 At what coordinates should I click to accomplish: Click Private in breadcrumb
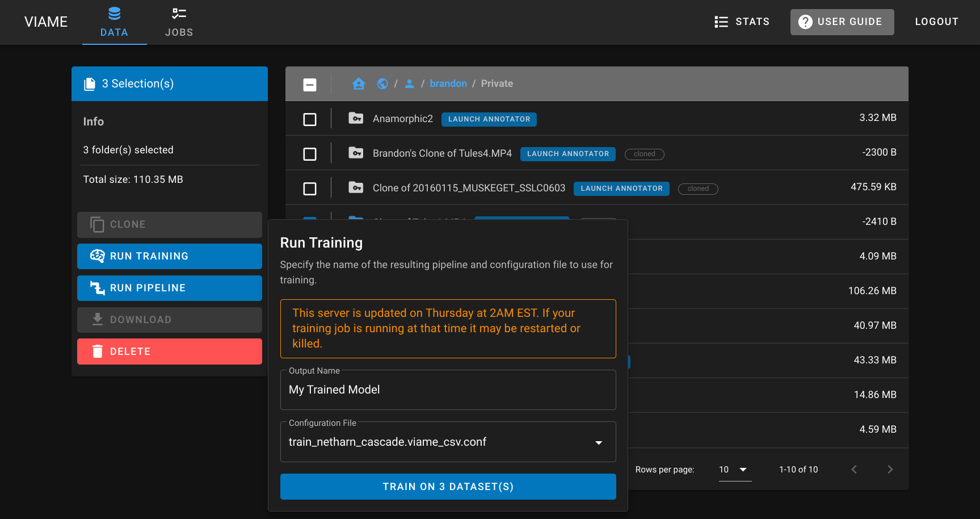(x=497, y=83)
